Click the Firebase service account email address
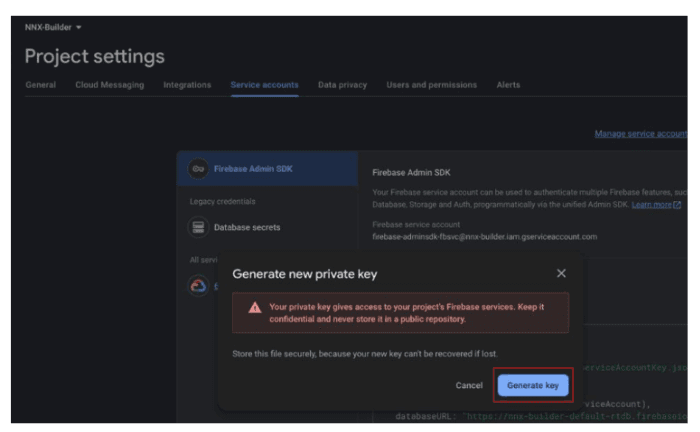This screenshot has width=700, height=432. point(484,237)
